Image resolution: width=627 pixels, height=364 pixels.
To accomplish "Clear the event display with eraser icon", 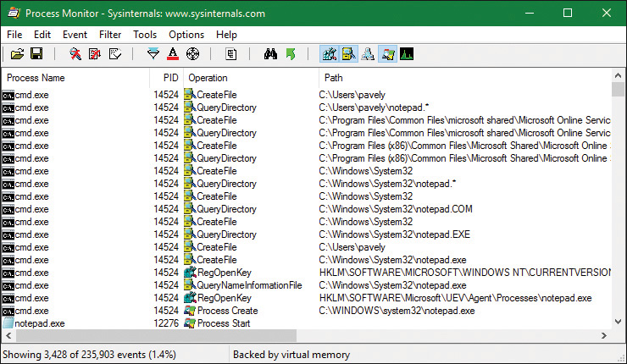I will (x=114, y=54).
